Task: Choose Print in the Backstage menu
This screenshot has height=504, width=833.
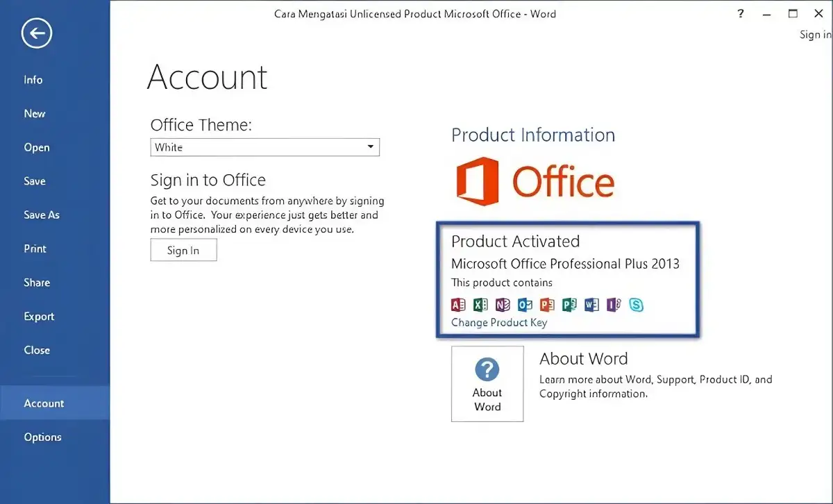Action: click(35, 249)
